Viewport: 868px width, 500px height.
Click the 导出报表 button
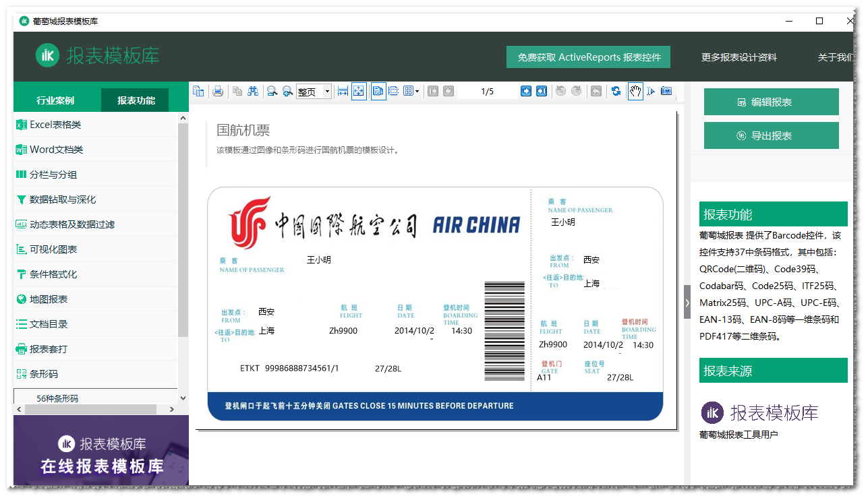click(772, 135)
